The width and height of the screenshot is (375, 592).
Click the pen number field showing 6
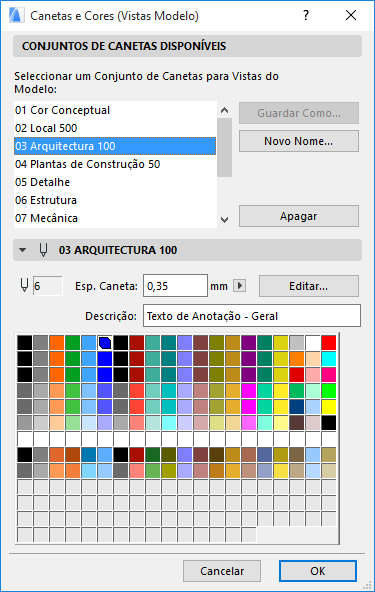click(x=48, y=286)
